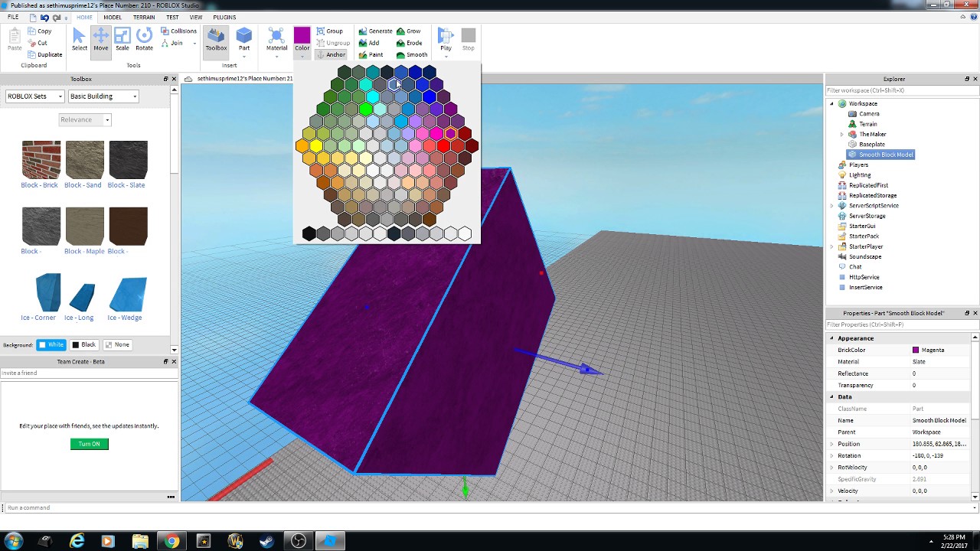Set Toolbox background to Black
The image size is (980, 551).
(x=84, y=344)
